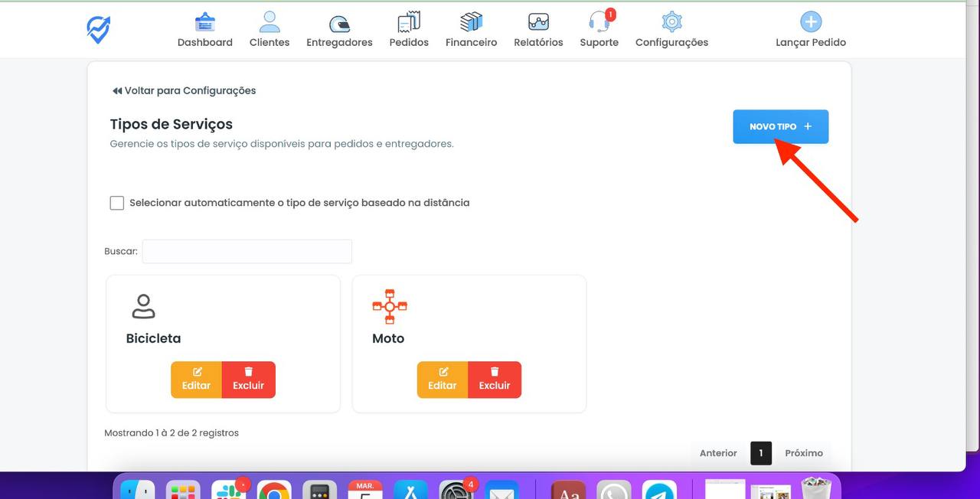Open Suporte using the headset icon
Viewport: 980px width, 499px height.
pyautogui.click(x=598, y=23)
